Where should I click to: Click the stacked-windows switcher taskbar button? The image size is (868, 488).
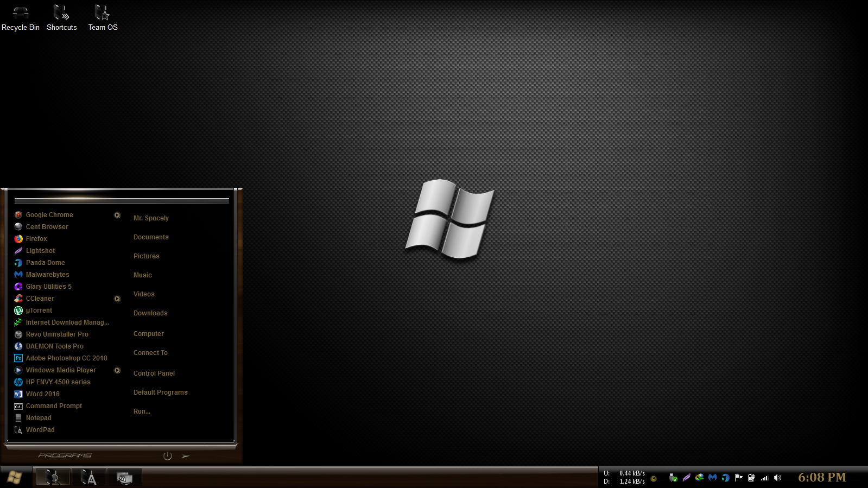[x=124, y=477]
